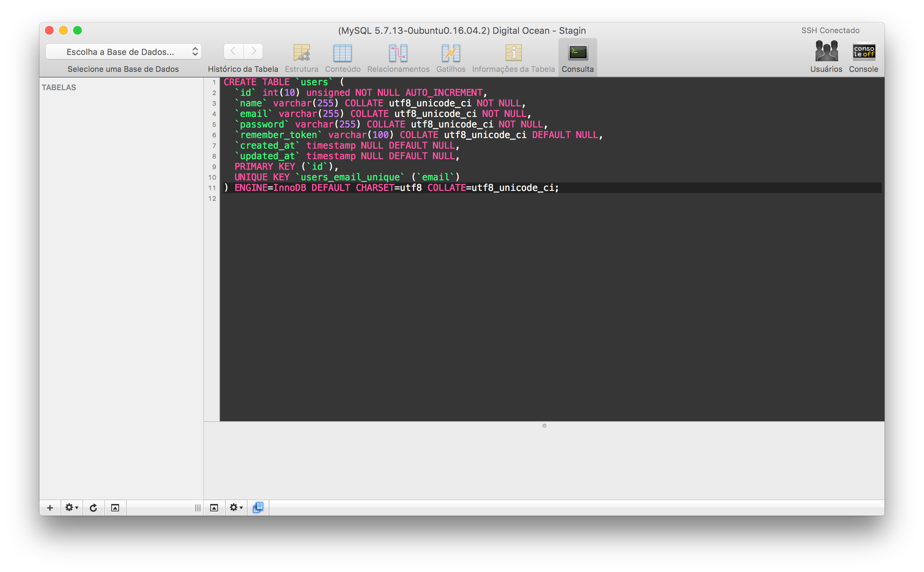Toggle the query info pane button

(214, 508)
